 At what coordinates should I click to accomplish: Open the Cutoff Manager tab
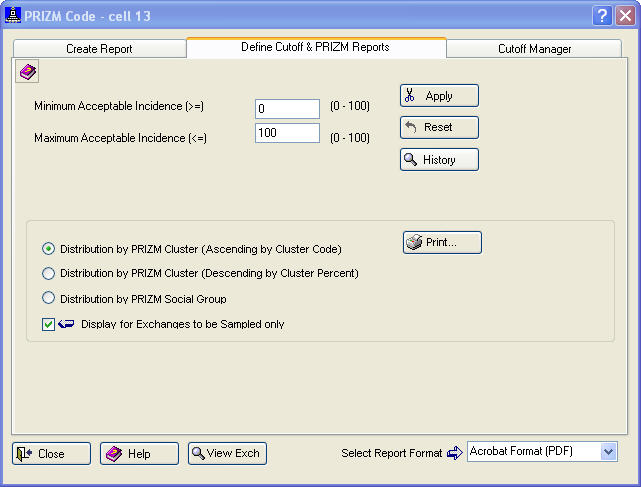(534, 49)
